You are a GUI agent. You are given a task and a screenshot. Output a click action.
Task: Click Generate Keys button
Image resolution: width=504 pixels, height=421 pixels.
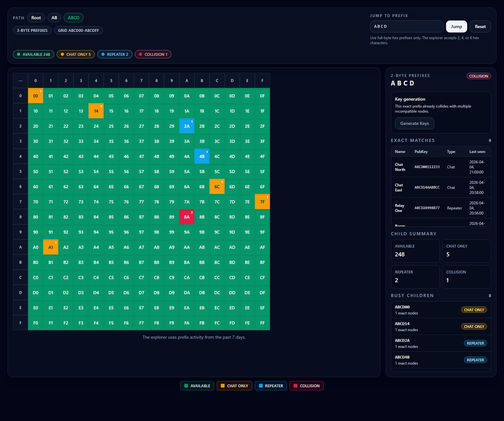(x=414, y=123)
